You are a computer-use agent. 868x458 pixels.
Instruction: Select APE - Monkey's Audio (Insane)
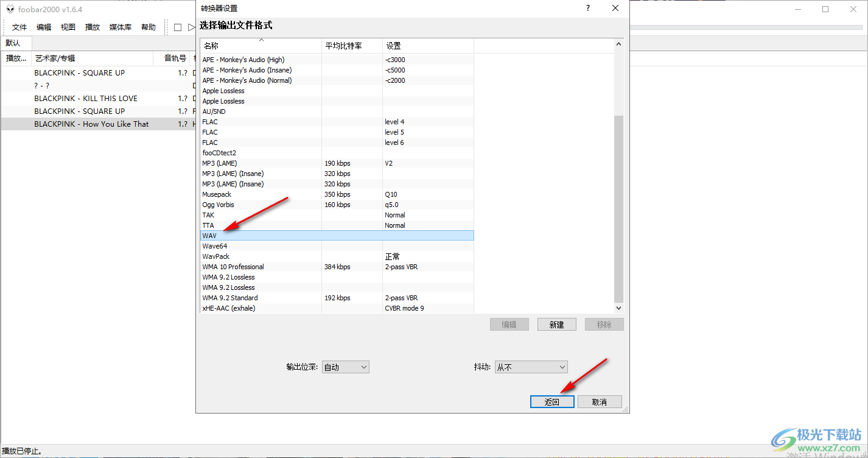tap(337, 70)
